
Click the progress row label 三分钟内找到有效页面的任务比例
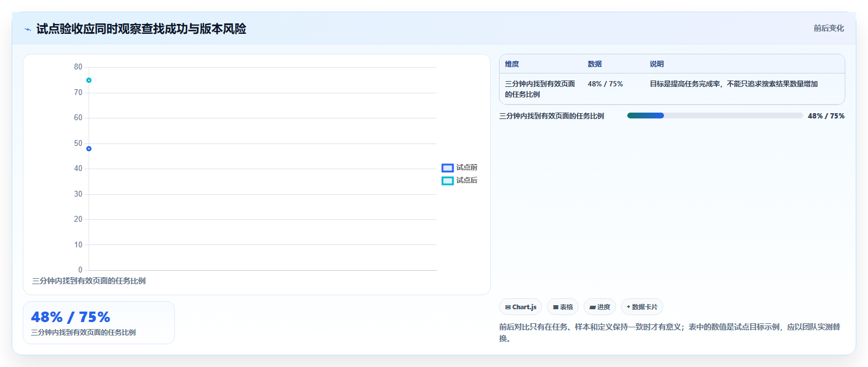point(551,116)
